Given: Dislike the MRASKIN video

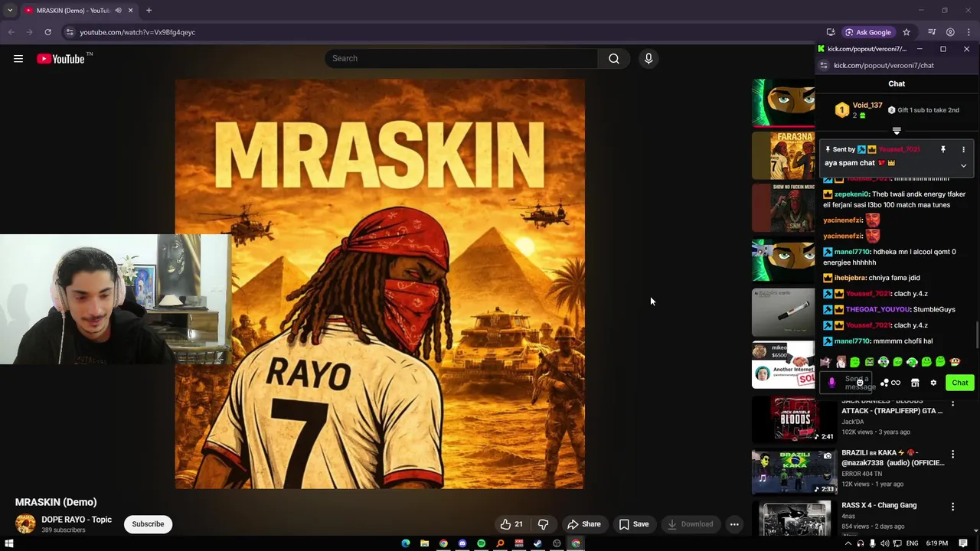Looking at the screenshot, I should click(544, 524).
